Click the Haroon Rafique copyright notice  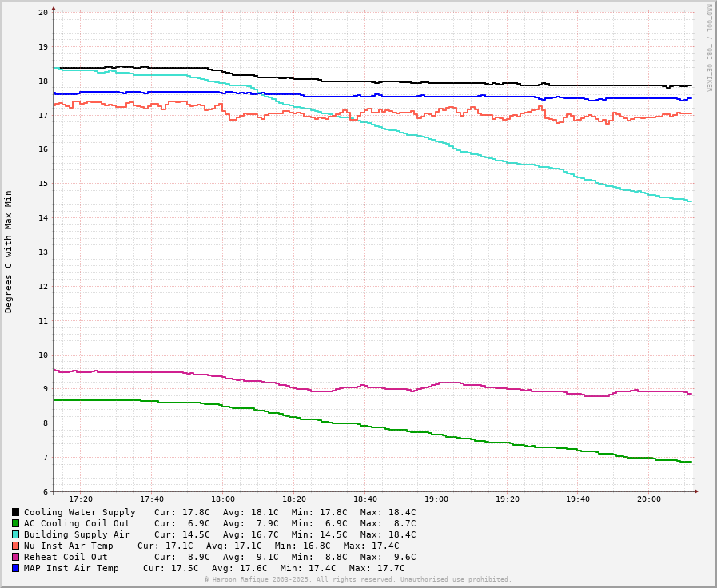point(357,579)
